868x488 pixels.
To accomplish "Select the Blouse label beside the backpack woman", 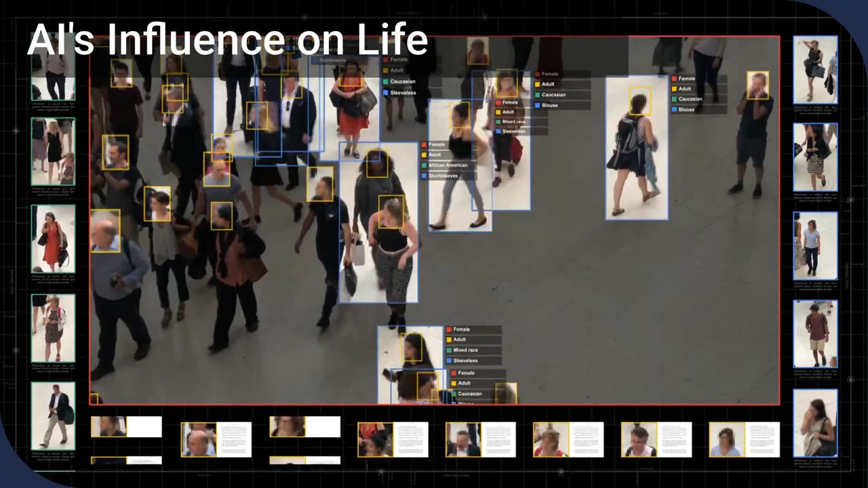I will pos(686,109).
